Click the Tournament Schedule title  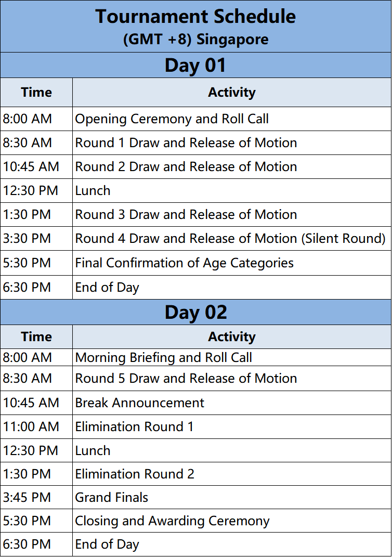click(x=195, y=17)
